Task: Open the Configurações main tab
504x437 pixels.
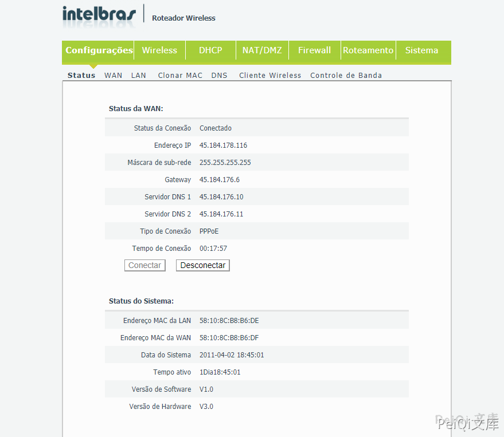Action: [x=99, y=50]
